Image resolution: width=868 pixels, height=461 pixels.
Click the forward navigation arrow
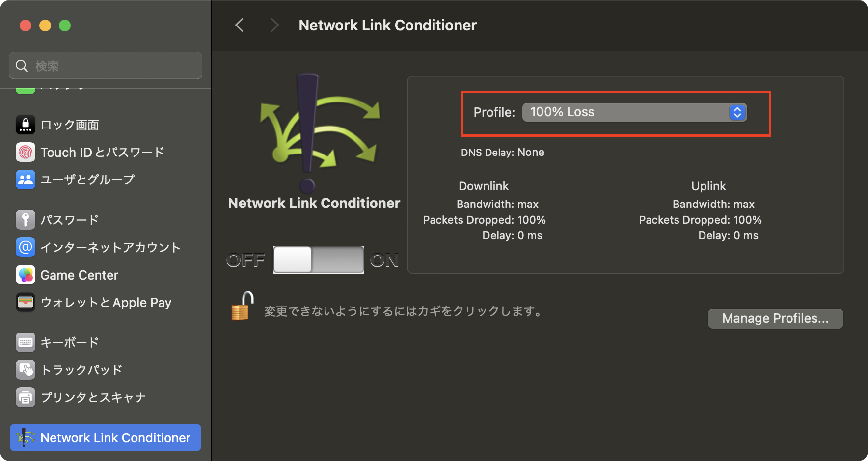(274, 25)
